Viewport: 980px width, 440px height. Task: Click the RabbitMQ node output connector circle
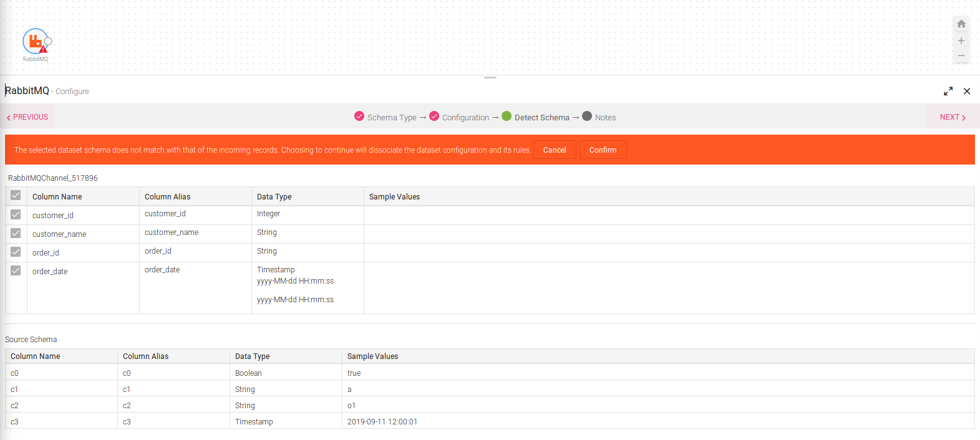click(48, 41)
